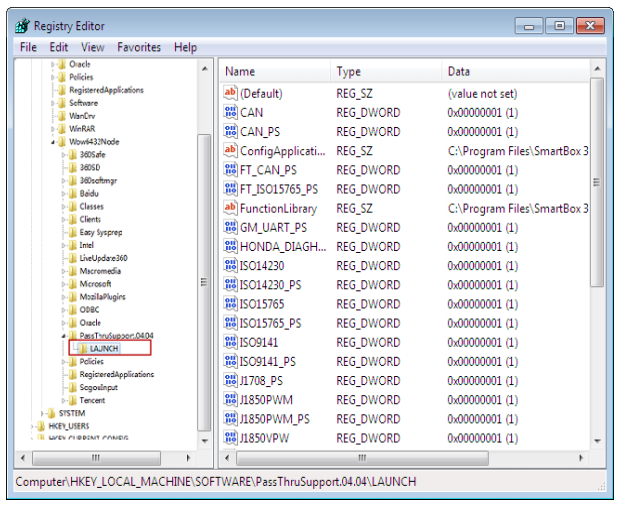The width and height of the screenshot is (620, 507).
Task: Click the LAUNCH folder icon in tree
Action: point(81,349)
